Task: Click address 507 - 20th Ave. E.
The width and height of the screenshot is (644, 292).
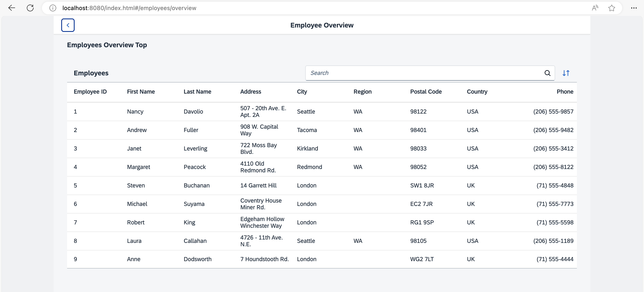Action: click(x=263, y=111)
